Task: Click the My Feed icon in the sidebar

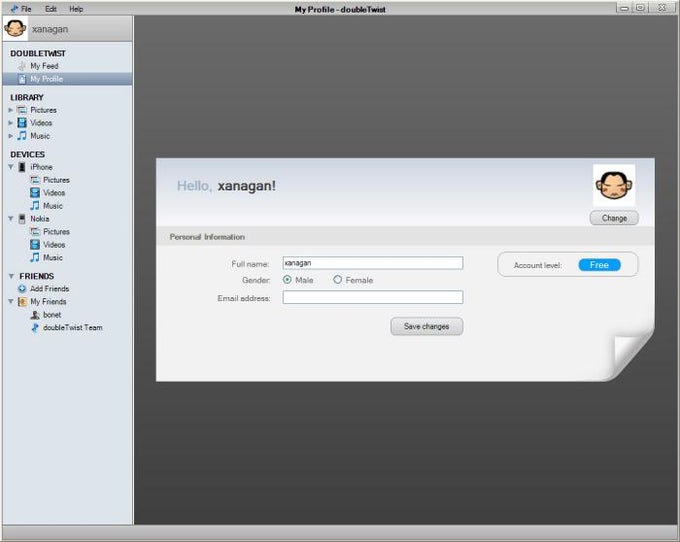Action: click(x=22, y=66)
